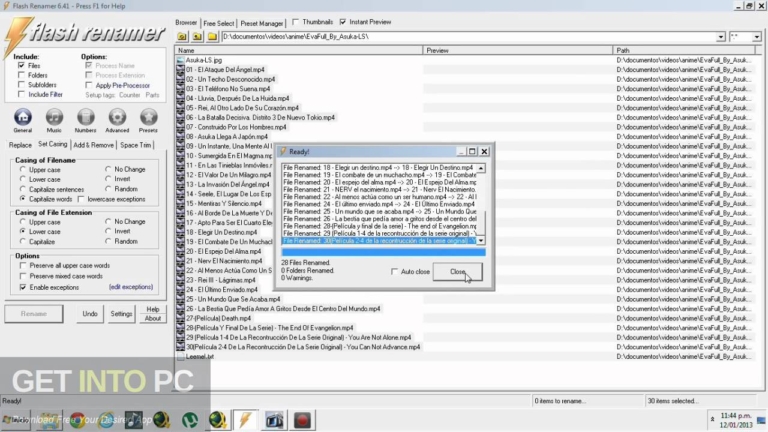768x432 pixels.
Task: Click the Flash Renamer lightning taskbar icon
Action: click(245, 420)
